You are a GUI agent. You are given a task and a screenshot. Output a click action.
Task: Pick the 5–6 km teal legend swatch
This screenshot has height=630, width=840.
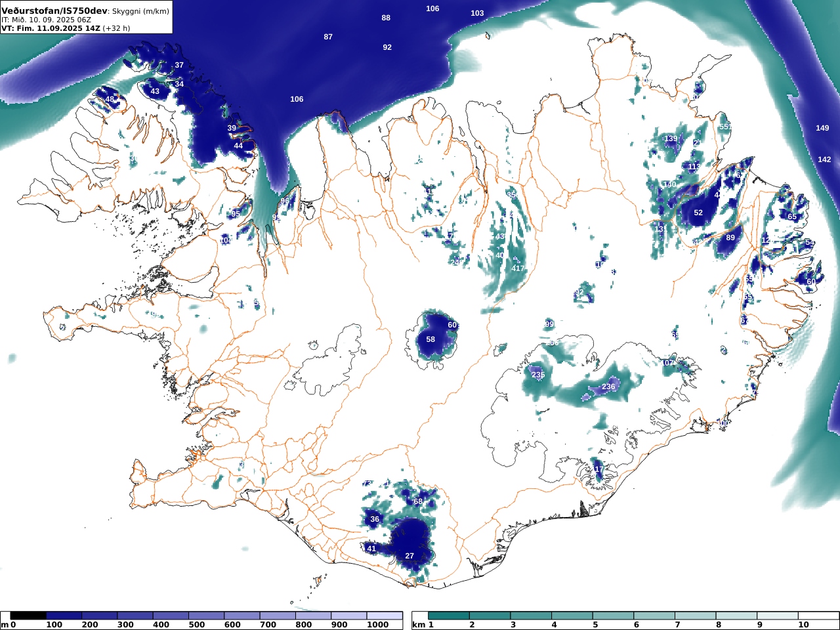click(x=613, y=616)
